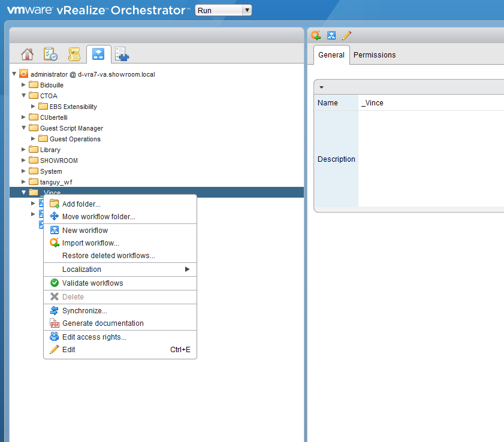
Task: Switch to the Permissions tab
Action: [x=375, y=55]
